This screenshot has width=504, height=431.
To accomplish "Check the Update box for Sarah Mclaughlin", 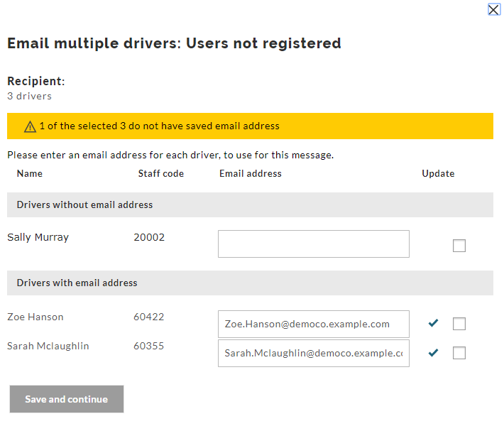I will (x=459, y=353).
